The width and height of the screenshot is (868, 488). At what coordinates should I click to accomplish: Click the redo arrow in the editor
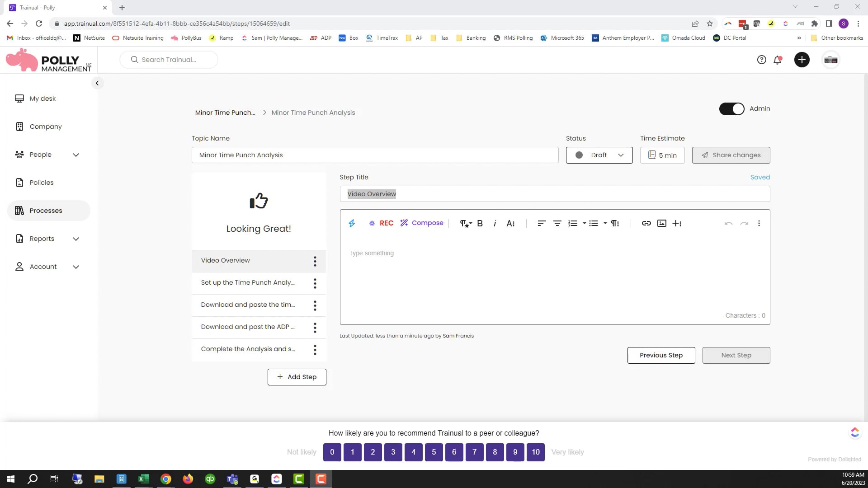744,223
